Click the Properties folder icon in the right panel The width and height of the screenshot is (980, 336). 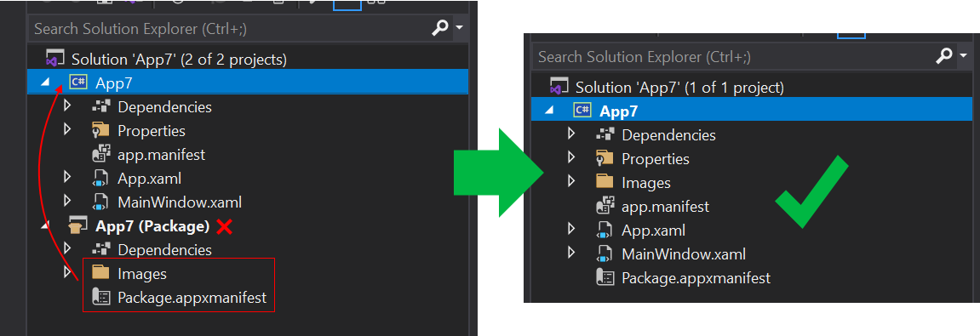(x=605, y=158)
